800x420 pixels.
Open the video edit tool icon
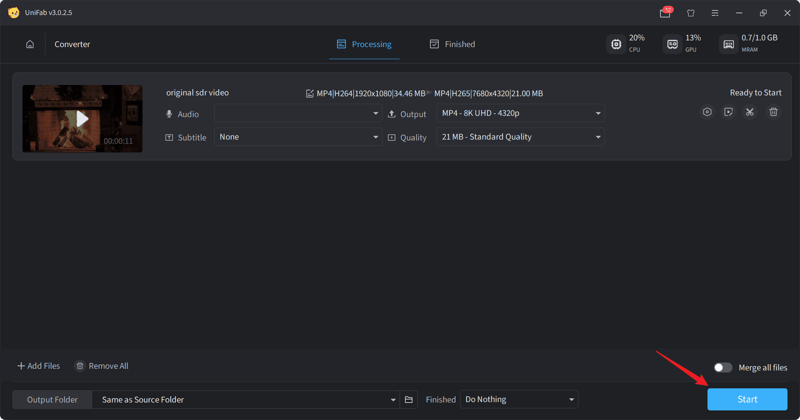(728, 112)
